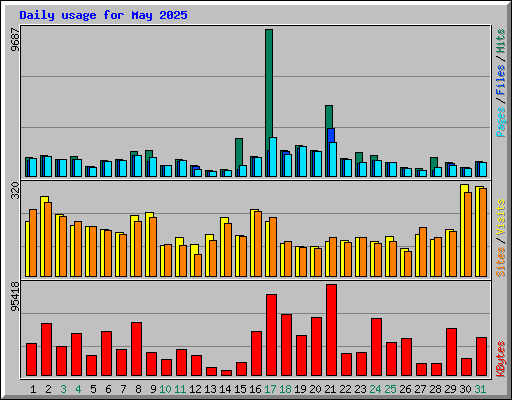Click the red KBytes bar for day 14
Viewport: 512px width, 400px height.
226,373
